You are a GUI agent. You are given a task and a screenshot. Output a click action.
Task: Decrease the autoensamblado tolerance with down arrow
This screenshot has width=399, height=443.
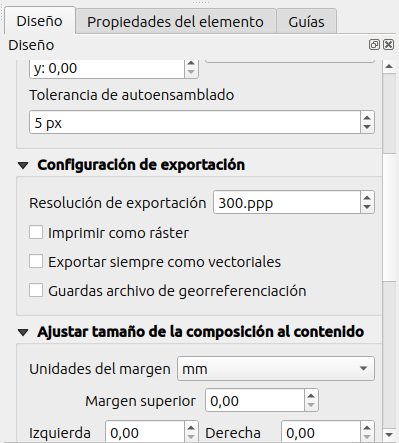(367, 128)
